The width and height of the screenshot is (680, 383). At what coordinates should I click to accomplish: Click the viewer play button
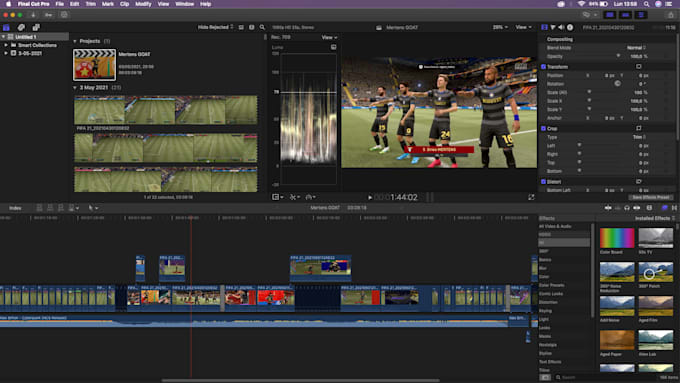click(370, 197)
